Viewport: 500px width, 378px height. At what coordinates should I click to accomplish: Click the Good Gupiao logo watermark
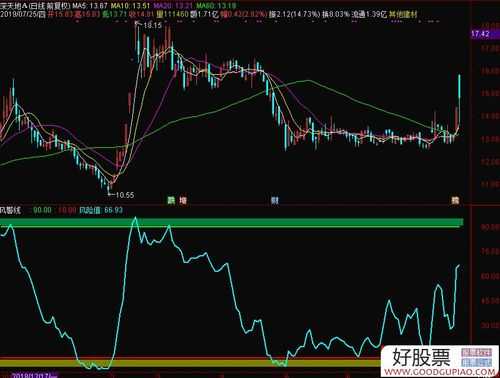click(440, 361)
